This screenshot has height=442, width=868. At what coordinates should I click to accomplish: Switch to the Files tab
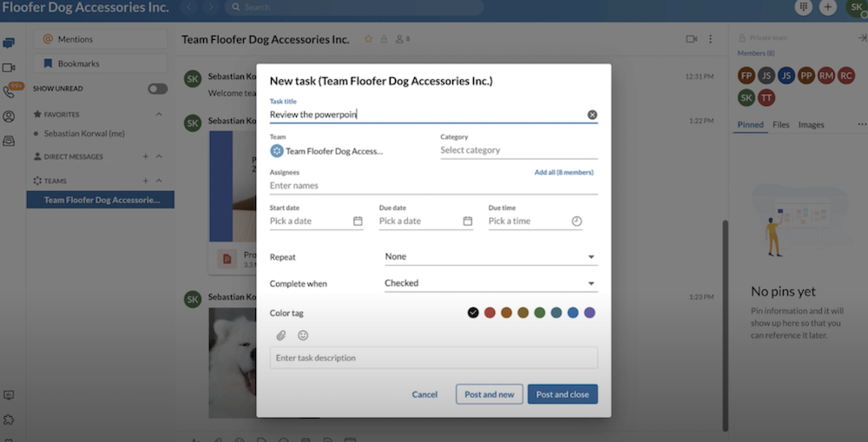click(780, 125)
